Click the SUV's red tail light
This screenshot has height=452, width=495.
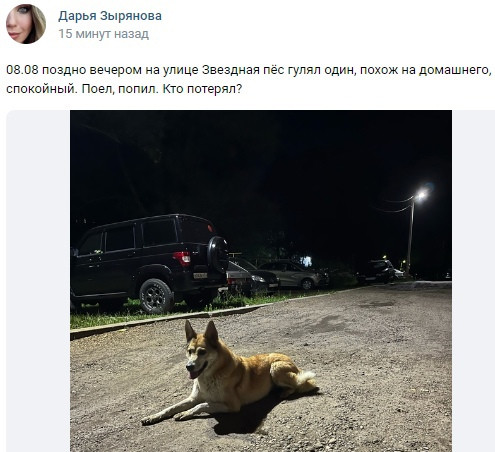click(x=182, y=258)
